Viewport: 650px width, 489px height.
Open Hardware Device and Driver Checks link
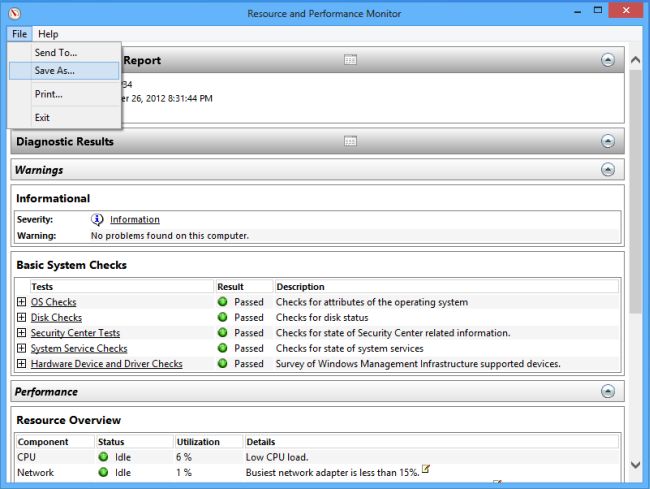[107, 364]
